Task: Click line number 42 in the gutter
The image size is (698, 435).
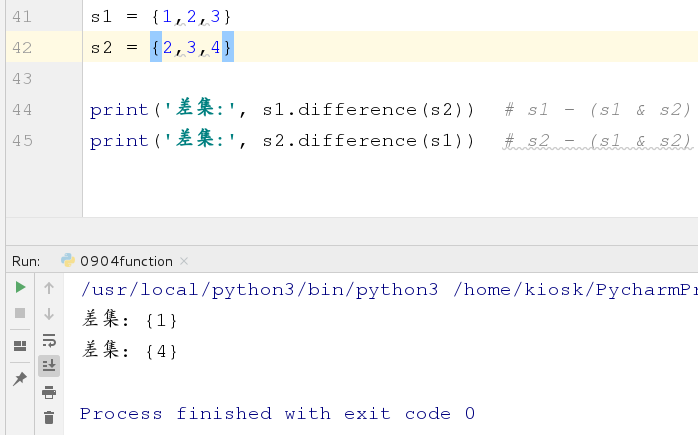Action: pos(22,48)
